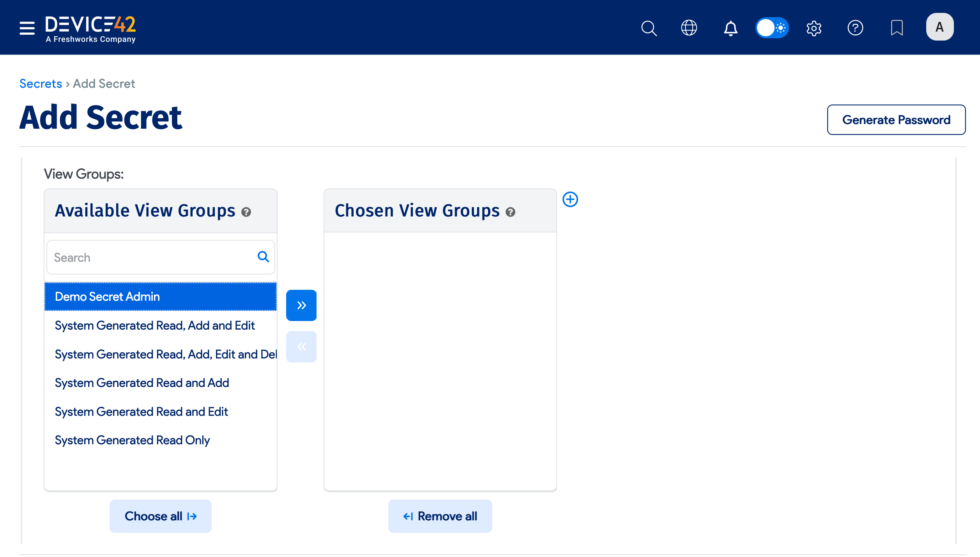This screenshot has width=980, height=557.
Task: Select System Generated Read Only group
Action: point(133,440)
